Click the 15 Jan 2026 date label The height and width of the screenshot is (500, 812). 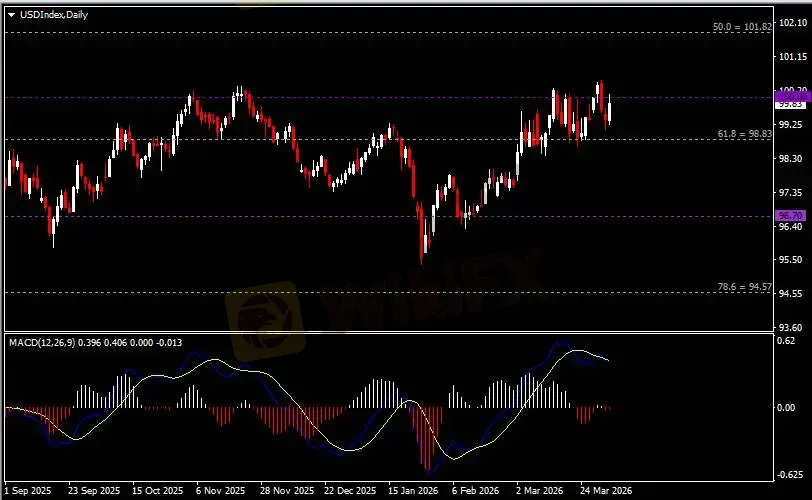pos(413,490)
